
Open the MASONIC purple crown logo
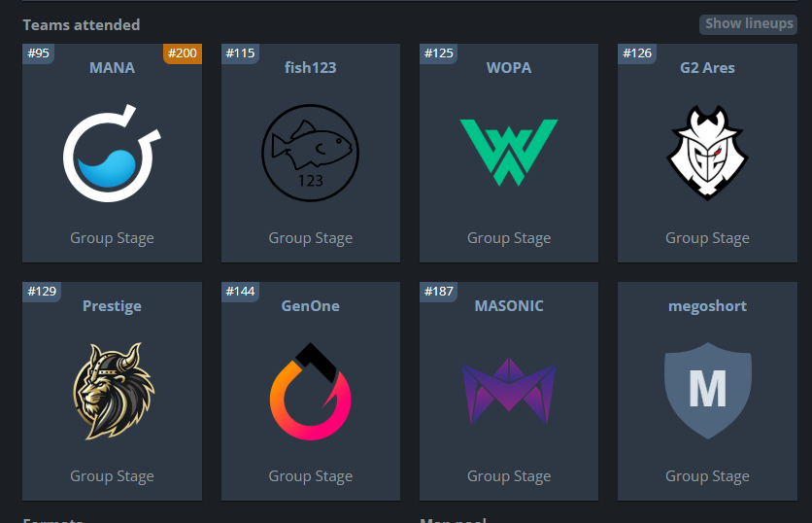click(x=509, y=391)
